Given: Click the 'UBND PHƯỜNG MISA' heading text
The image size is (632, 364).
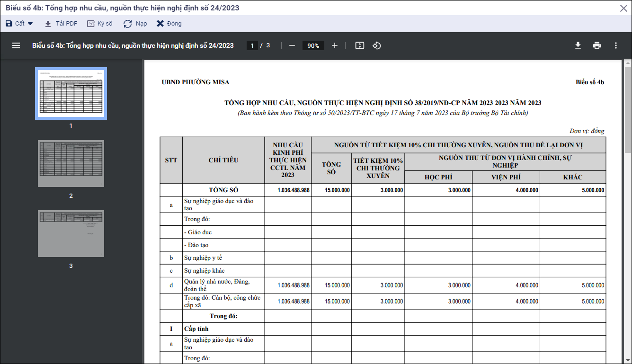Looking at the screenshot, I should (196, 82).
